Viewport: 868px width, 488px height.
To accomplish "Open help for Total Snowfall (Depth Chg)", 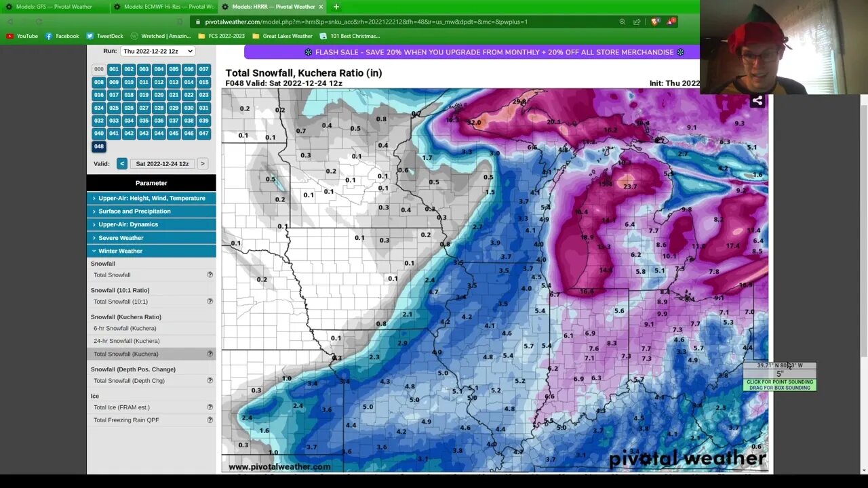I will 210,381.
